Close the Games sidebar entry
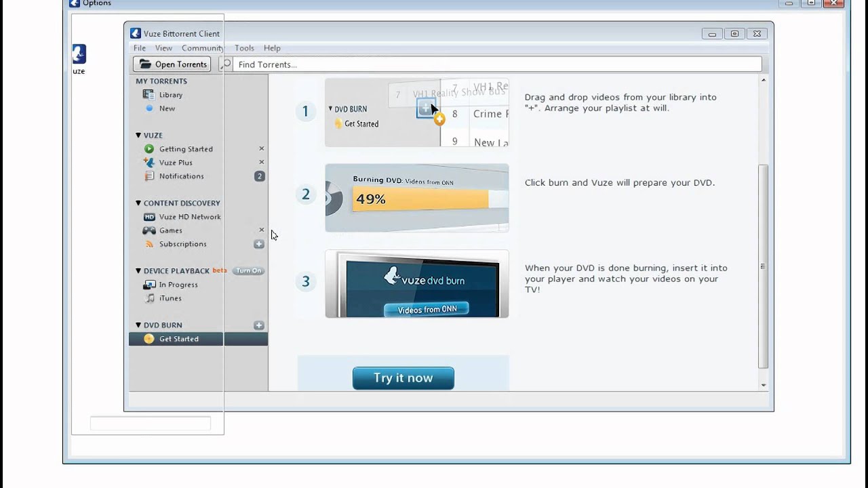 (262, 230)
